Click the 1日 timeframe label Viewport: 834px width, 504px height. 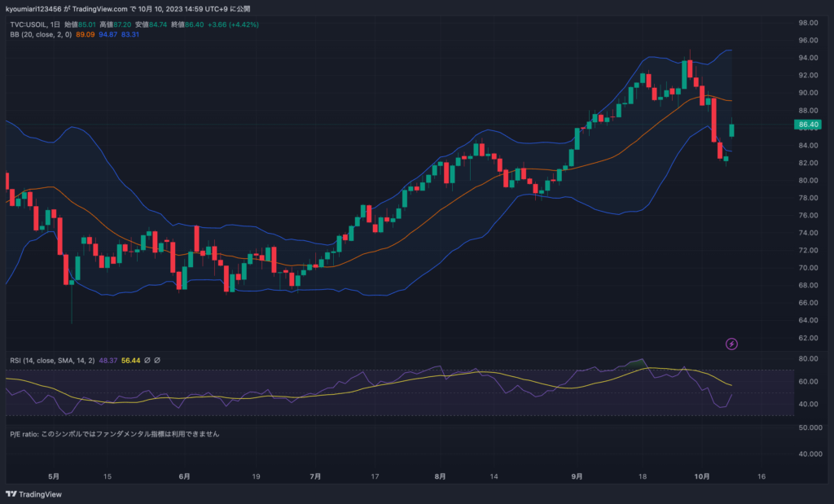click(55, 24)
